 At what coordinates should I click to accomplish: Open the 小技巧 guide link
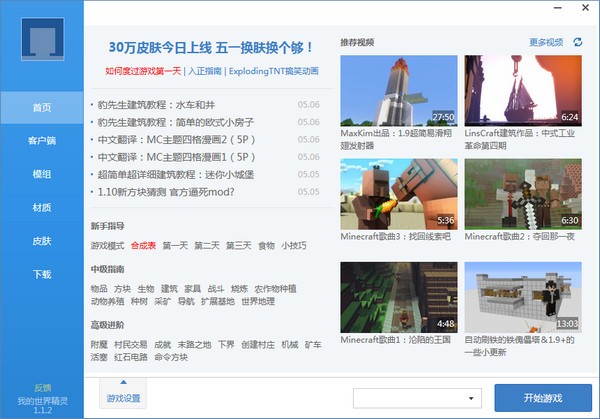(294, 246)
